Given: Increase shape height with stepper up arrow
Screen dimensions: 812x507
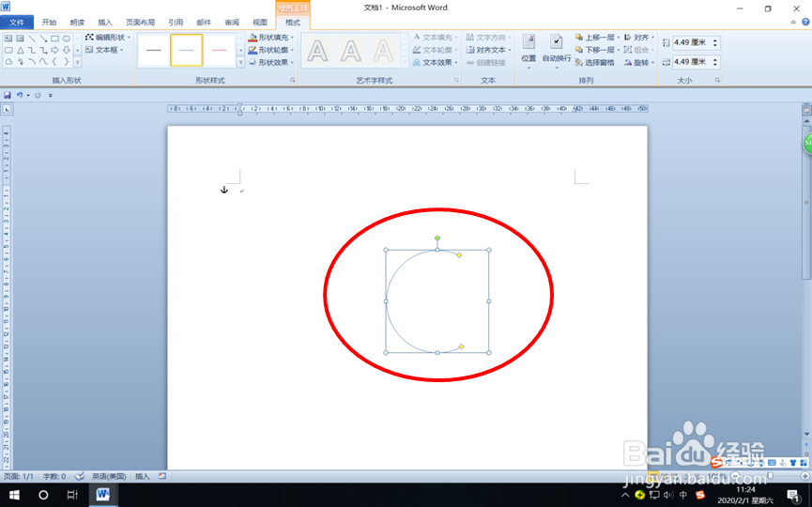Looking at the screenshot, I should tap(715, 40).
